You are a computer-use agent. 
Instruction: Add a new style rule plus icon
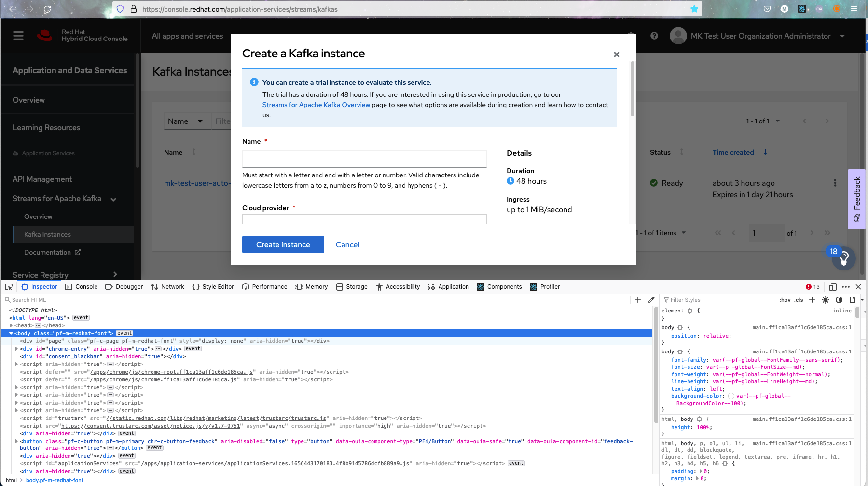[812, 300]
